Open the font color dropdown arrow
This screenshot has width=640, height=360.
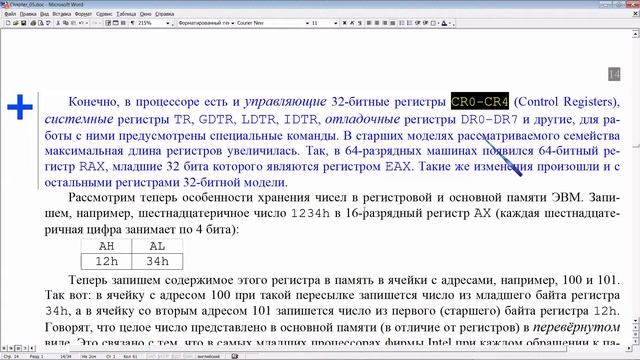[450, 23]
